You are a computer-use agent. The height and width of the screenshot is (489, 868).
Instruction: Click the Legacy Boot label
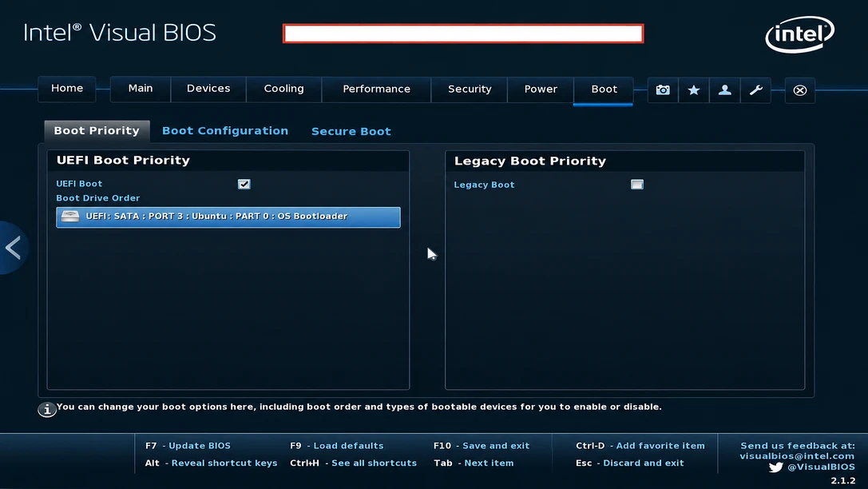point(485,185)
